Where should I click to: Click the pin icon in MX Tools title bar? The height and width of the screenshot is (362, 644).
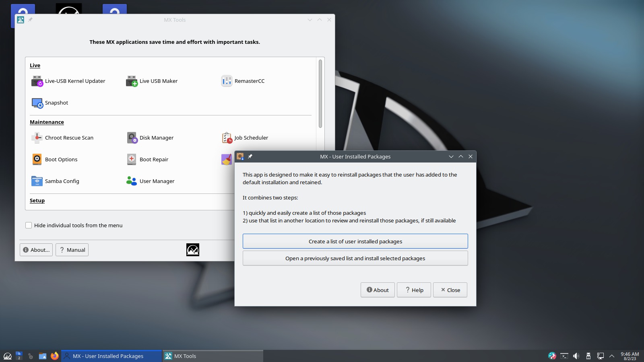31,20
